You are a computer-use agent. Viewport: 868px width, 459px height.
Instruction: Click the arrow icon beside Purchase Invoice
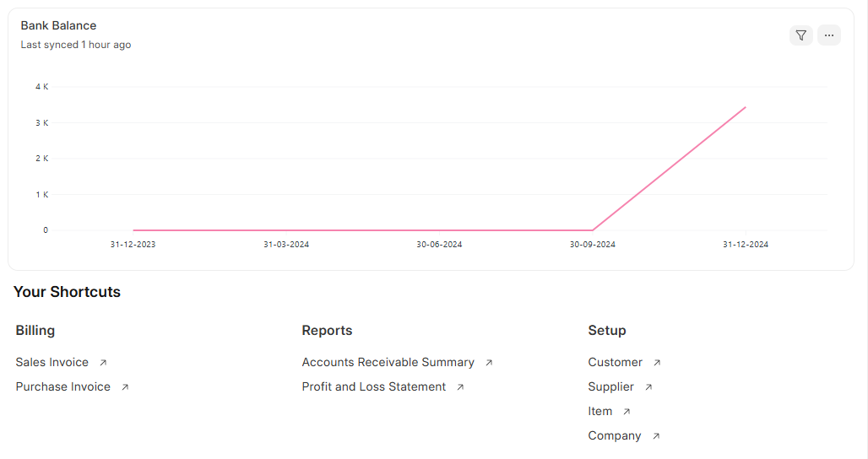pos(125,387)
